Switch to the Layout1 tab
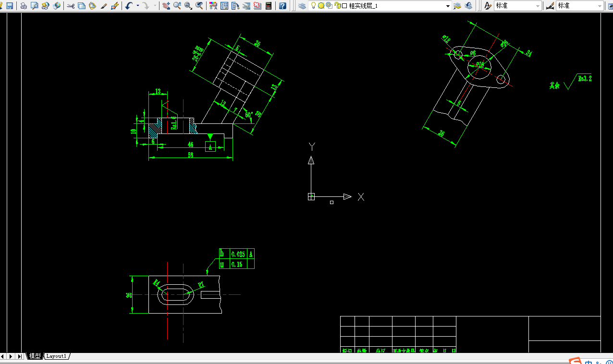The width and height of the screenshot is (613, 364). (56, 356)
